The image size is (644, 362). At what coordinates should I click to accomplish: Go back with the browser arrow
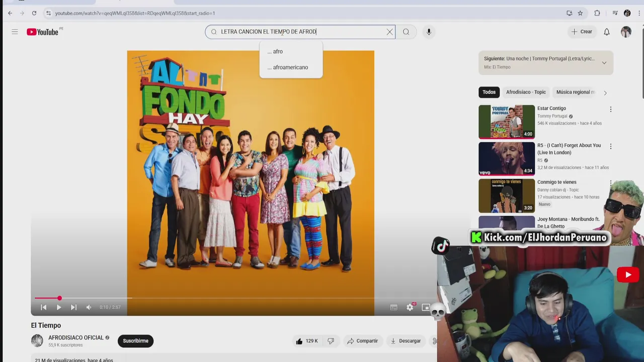(10, 13)
